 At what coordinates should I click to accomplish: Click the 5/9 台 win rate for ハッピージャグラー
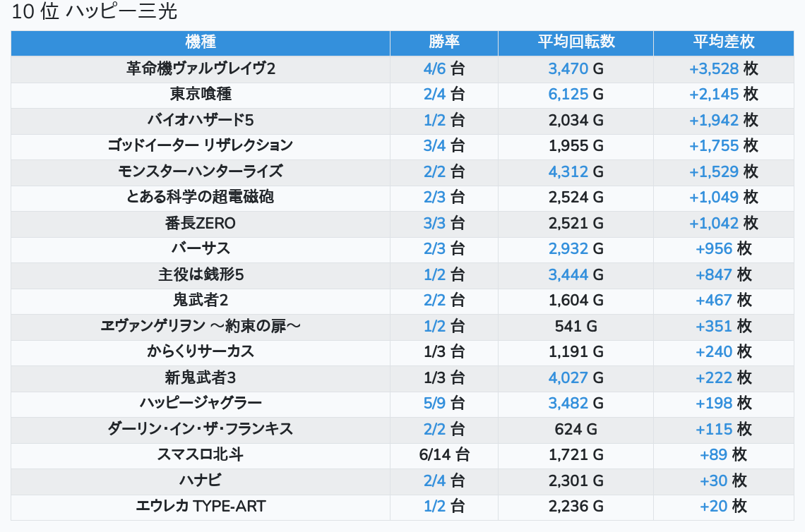(x=444, y=403)
